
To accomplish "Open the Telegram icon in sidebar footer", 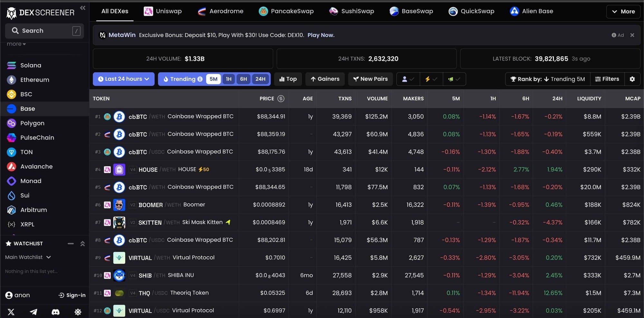I will (x=33, y=312).
